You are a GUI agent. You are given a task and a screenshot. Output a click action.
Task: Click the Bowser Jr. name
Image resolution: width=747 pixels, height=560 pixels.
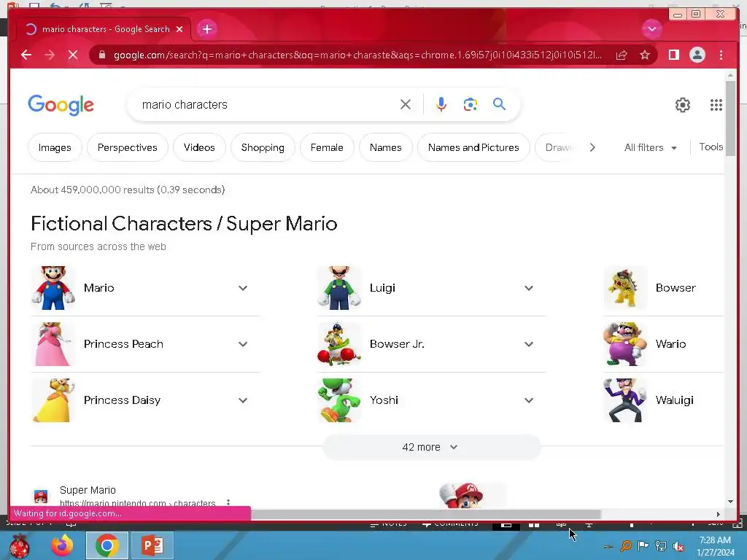397,344
